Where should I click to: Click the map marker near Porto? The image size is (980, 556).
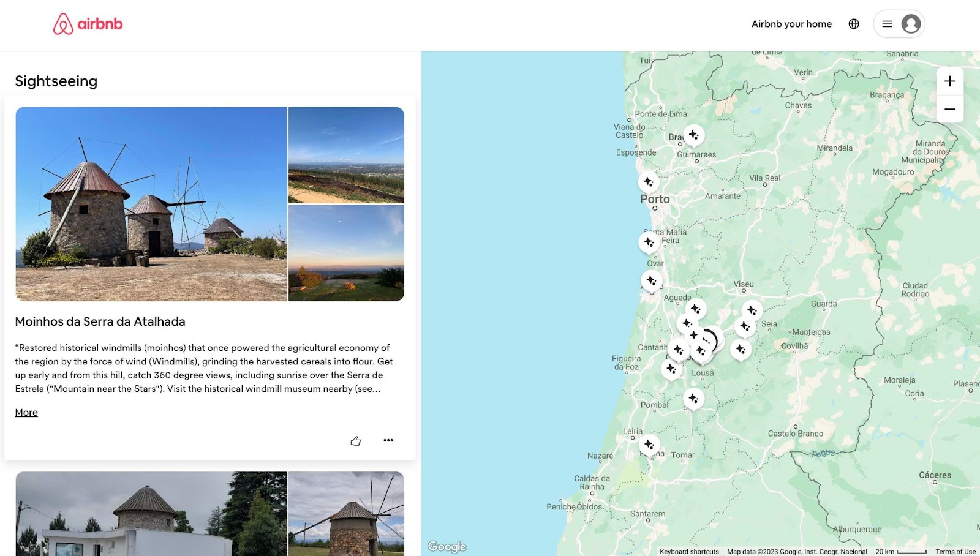(x=648, y=181)
